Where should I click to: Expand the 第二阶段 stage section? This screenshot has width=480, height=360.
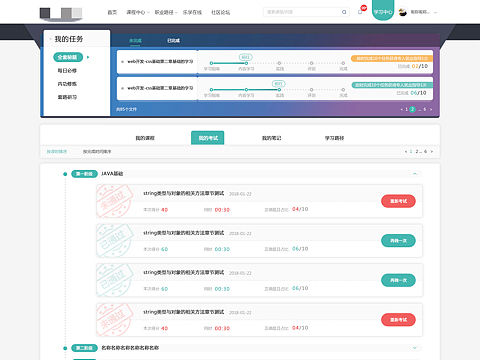415,348
